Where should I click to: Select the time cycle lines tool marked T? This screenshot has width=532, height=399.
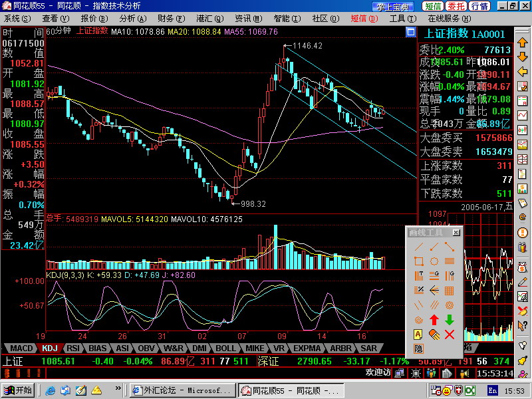[419, 276]
